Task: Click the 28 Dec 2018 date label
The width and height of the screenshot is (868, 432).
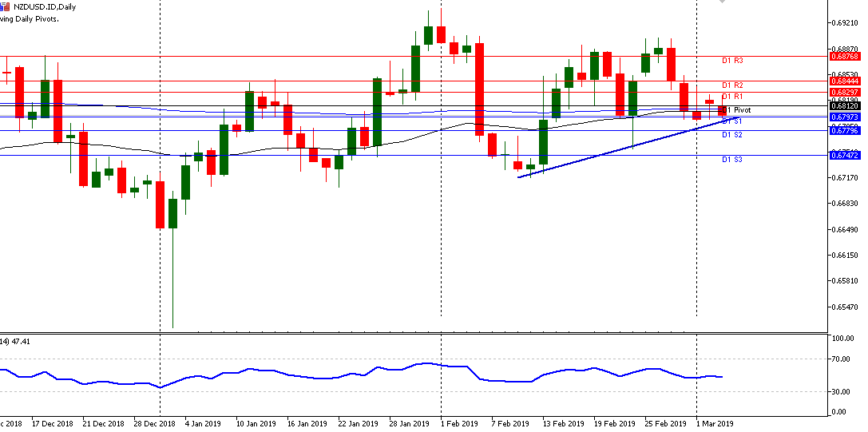Action: [156, 424]
